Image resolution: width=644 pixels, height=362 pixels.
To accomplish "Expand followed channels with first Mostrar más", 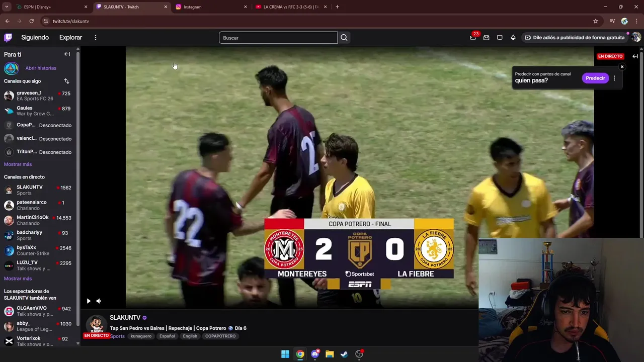I will 18,164.
